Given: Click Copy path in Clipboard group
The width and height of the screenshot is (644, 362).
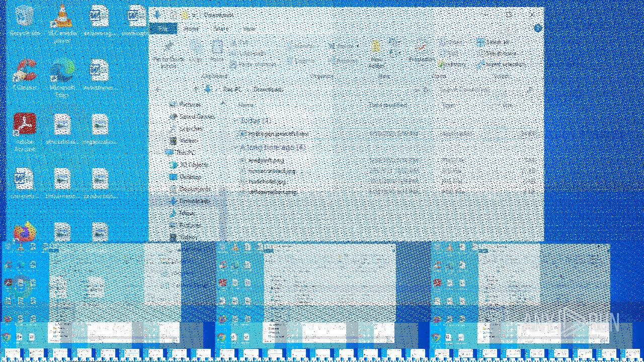Looking at the screenshot, I should pos(248,53).
